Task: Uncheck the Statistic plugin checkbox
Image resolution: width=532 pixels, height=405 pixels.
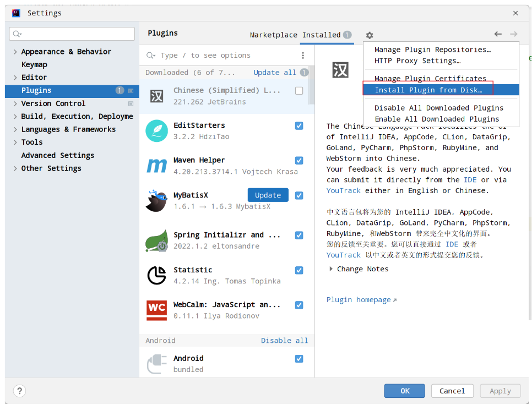Action: tap(299, 270)
